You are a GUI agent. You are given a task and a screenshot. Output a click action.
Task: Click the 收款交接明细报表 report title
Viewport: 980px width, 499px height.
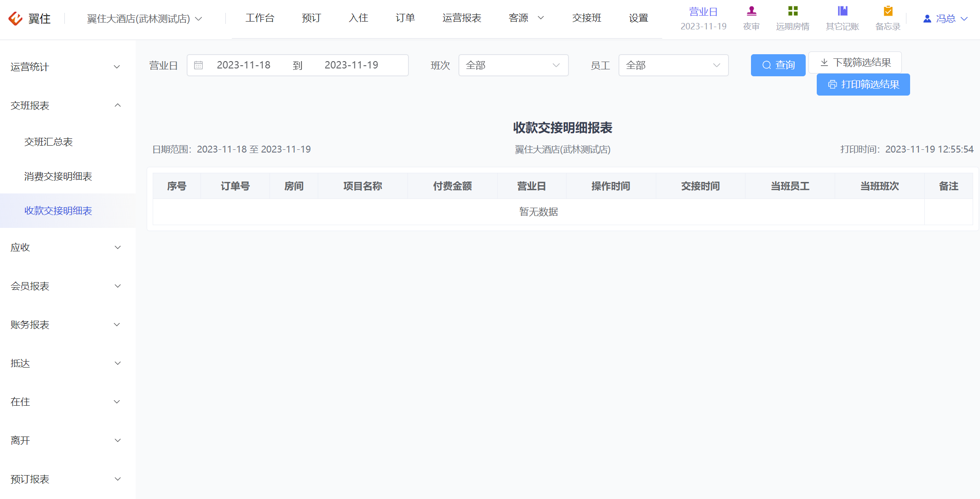point(563,128)
